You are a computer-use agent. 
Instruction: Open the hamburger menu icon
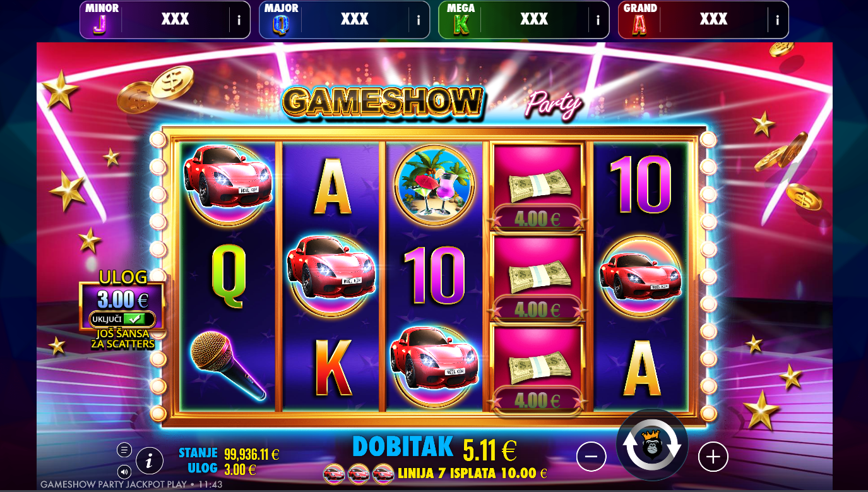tap(124, 450)
